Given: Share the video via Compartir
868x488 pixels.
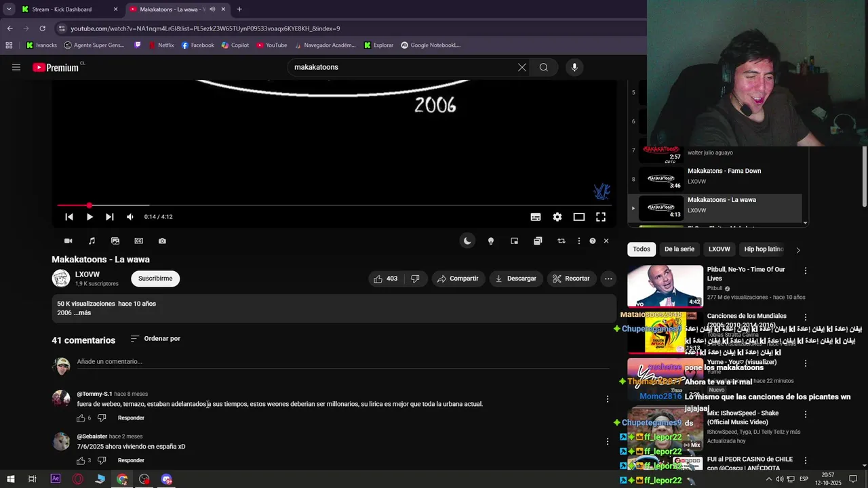Looking at the screenshot, I should point(458,279).
